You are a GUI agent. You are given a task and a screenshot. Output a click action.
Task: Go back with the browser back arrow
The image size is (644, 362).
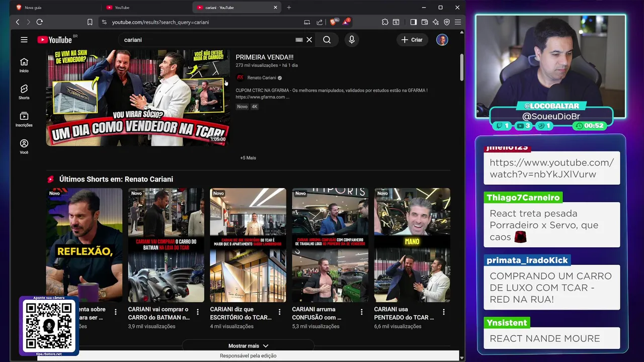pyautogui.click(x=18, y=22)
